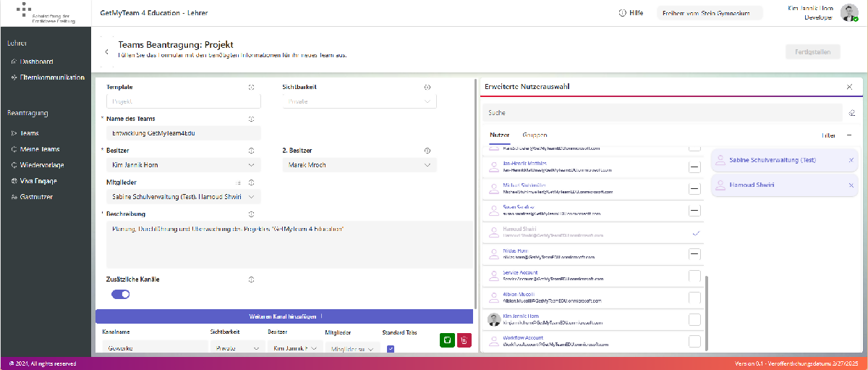Switch to the Gruppen tab

coord(535,135)
